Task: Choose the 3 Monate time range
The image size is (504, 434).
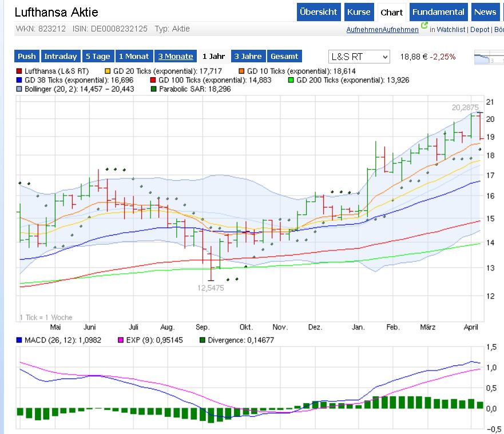Action: tap(176, 57)
